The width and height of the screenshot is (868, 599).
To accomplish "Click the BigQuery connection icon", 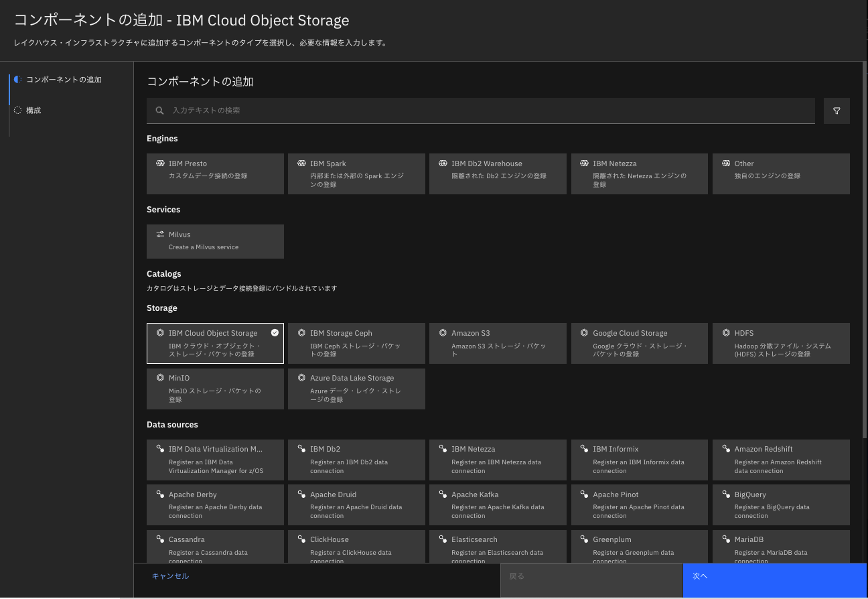I will [725, 494].
